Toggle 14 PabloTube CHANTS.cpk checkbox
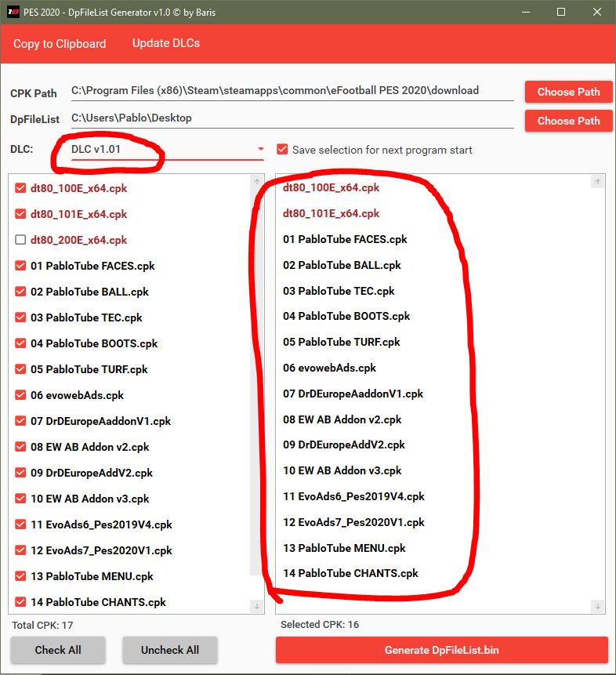 pyautogui.click(x=20, y=601)
